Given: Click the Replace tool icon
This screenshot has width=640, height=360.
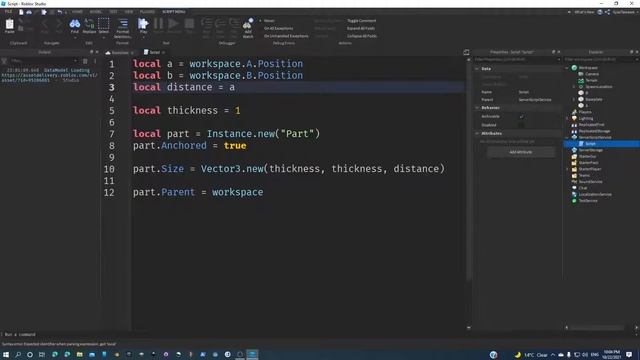Looking at the screenshot, I should 89,25.
